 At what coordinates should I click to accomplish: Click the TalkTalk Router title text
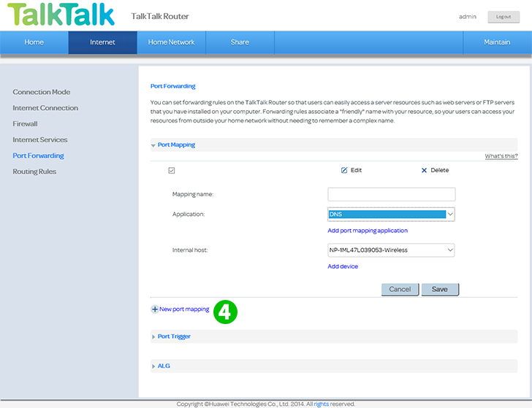click(160, 16)
